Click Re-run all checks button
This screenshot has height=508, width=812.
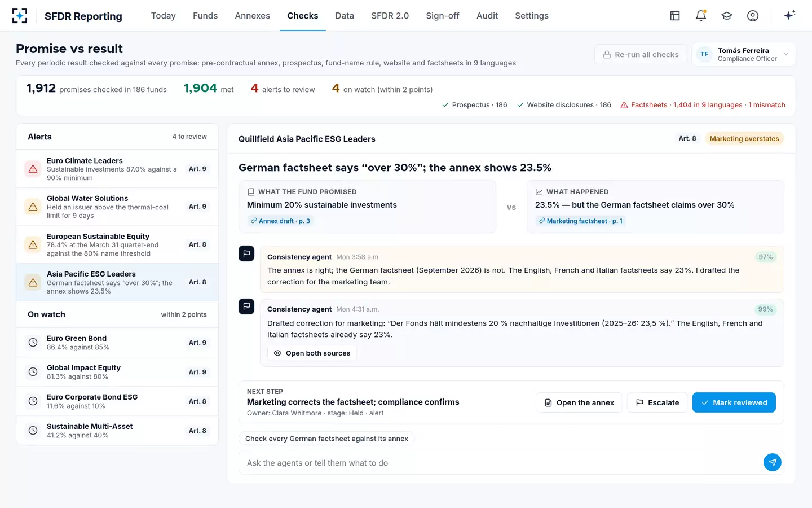pyautogui.click(x=641, y=54)
